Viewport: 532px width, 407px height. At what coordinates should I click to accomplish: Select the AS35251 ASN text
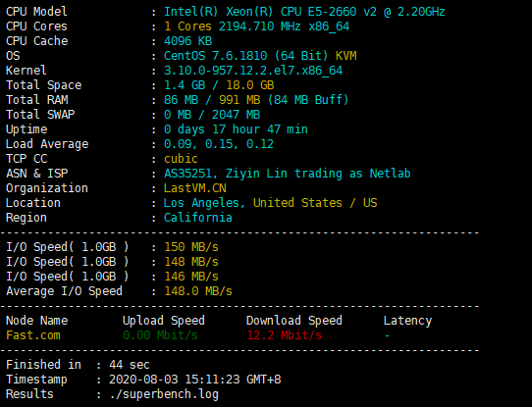(190, 174)
